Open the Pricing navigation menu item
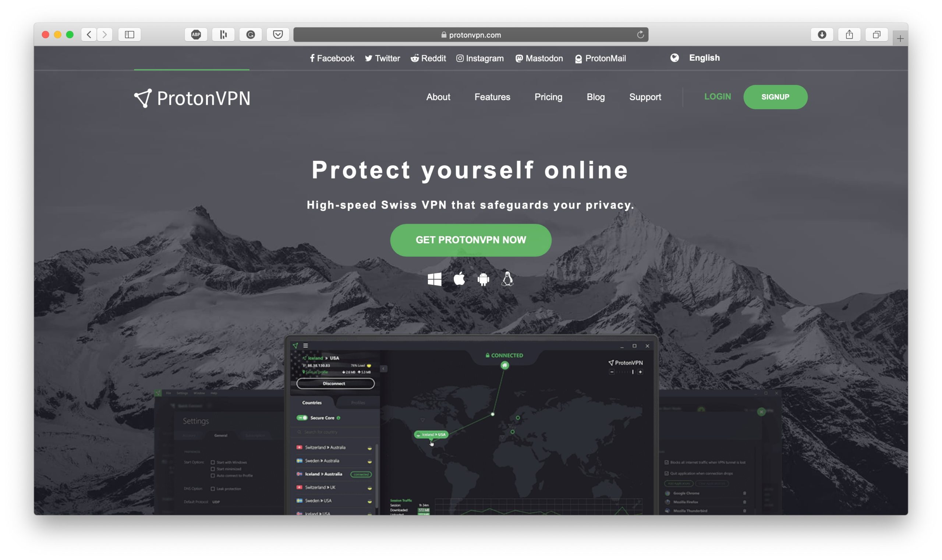This screenshot has width=942, height=560. coord(549,97)
